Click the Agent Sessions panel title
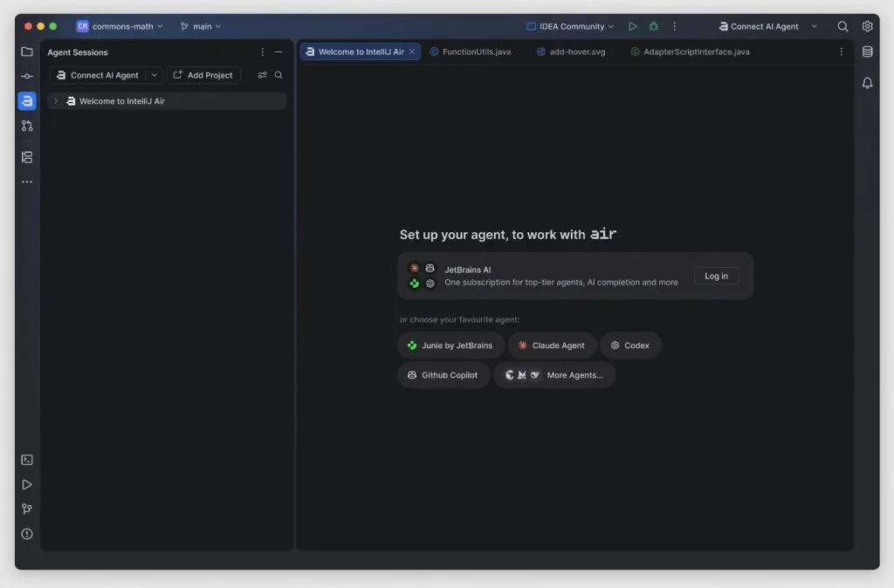Screen dimensions: 894x588 click(78, 52)
